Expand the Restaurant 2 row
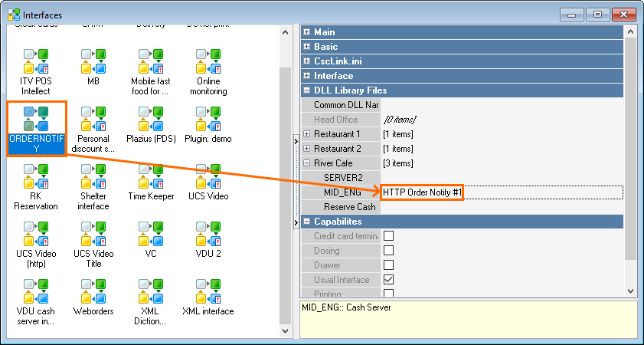The height and width of the screenshot is (345, 644). (x=306, y=149)
